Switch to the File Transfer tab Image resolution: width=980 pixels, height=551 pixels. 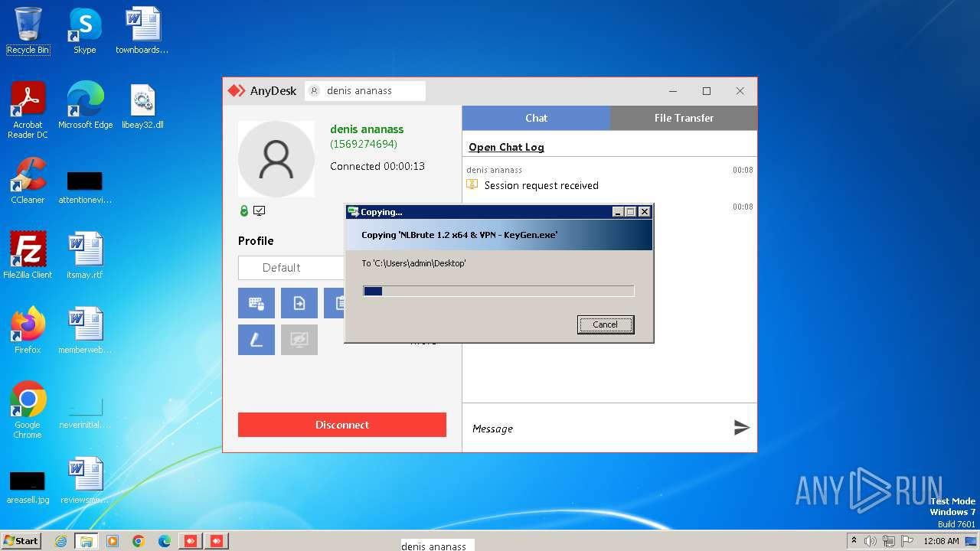pyautogui.click(x=684, y=118)
